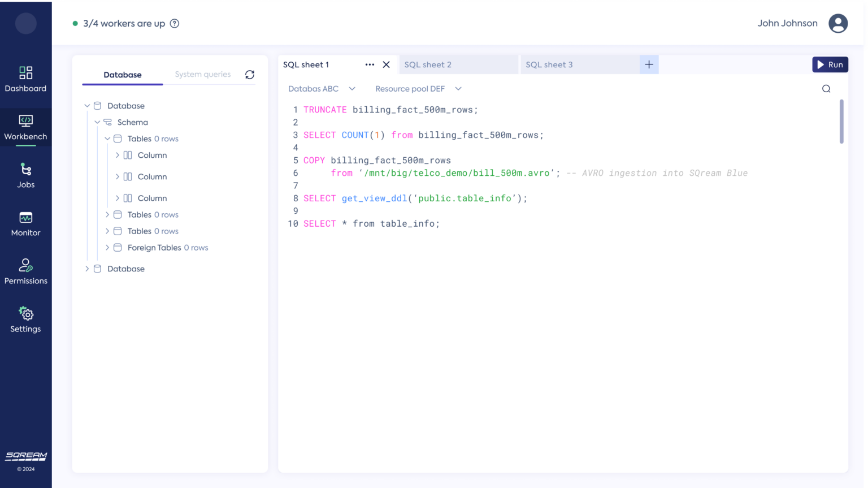868x488 pixels.
Task: Click the SELECT COUNT(1) query line
Action: tap(423, 135)
